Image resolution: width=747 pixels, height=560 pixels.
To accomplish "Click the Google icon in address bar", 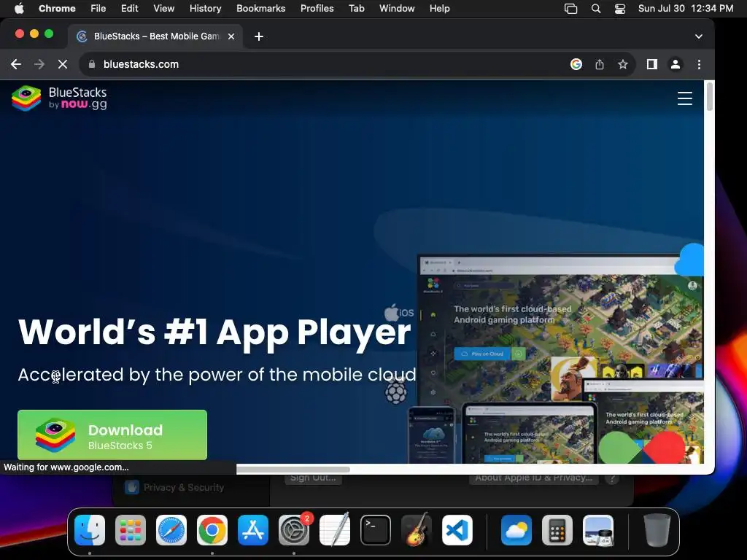I will coord(576,64).
